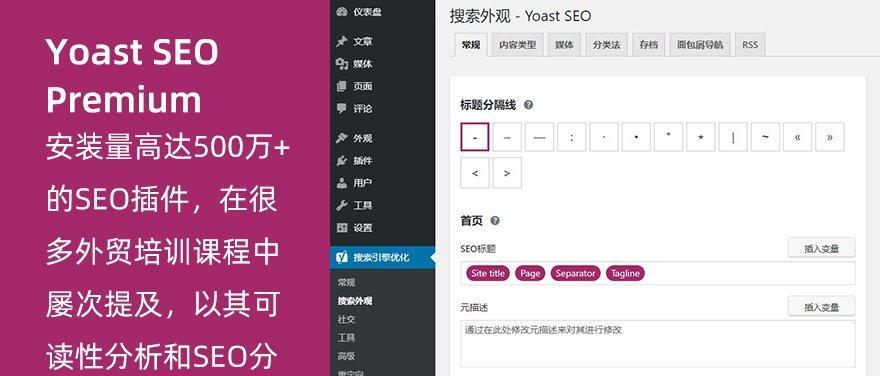
Task: Open 社交 submenu item
Action: [x=346, y=319]
